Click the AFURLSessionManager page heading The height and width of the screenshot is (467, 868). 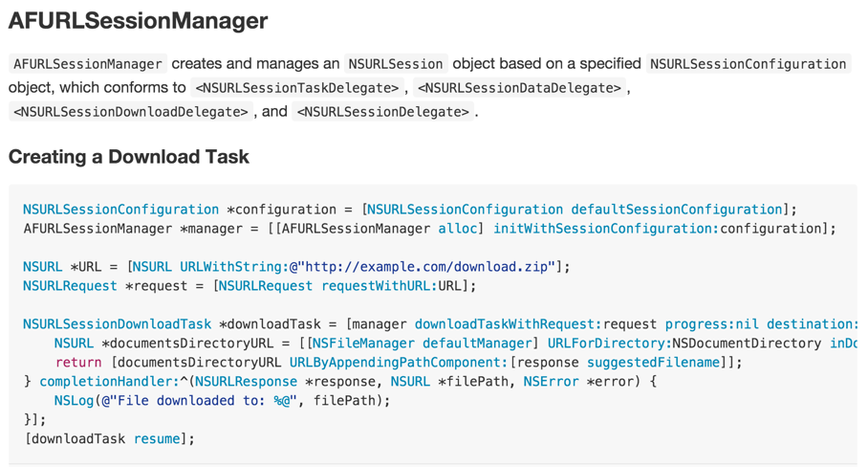pos(138,21)
